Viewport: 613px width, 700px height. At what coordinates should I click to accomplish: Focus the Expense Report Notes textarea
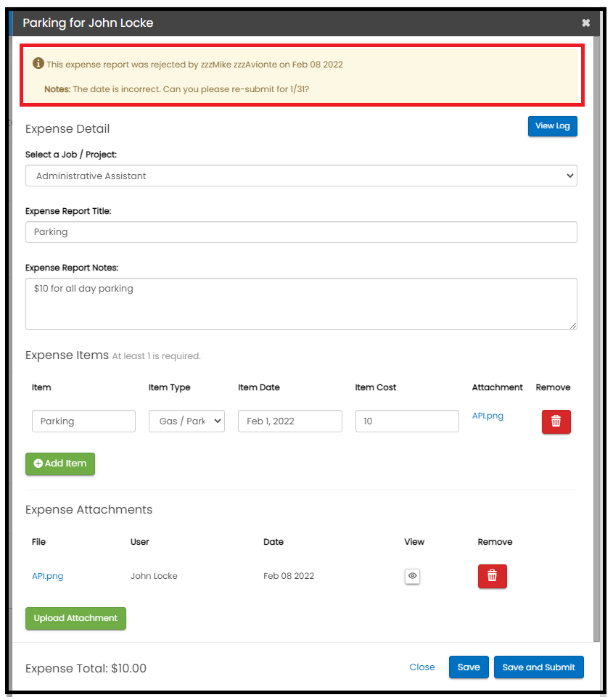point(301,304)
